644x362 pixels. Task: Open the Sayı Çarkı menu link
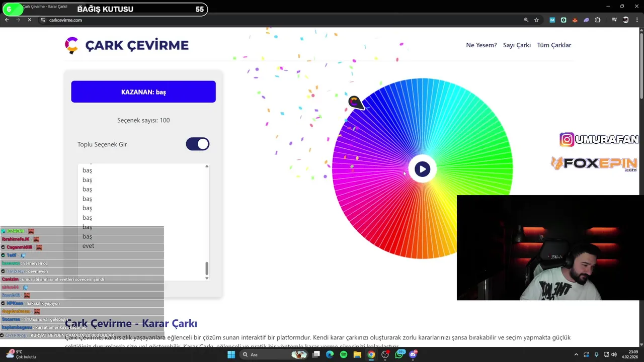517,45
